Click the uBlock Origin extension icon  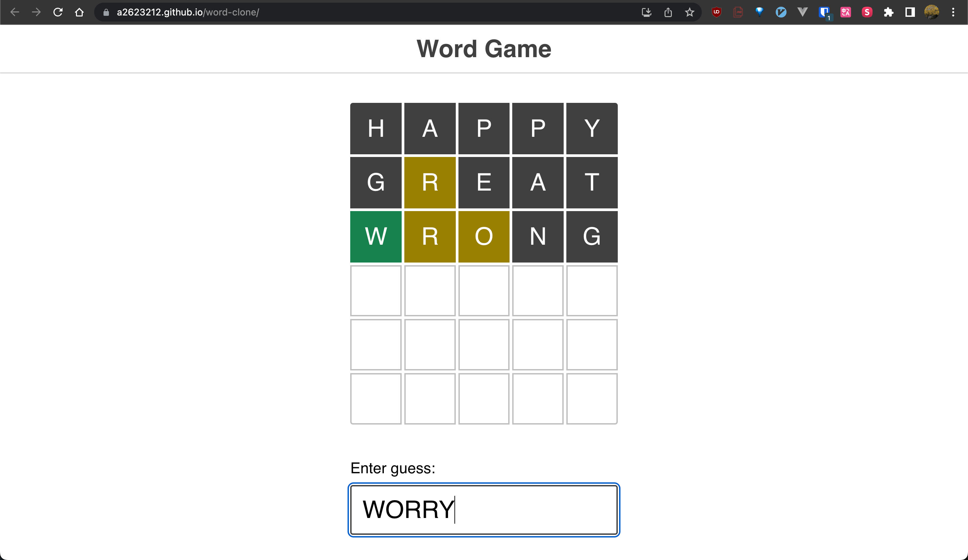716,12
